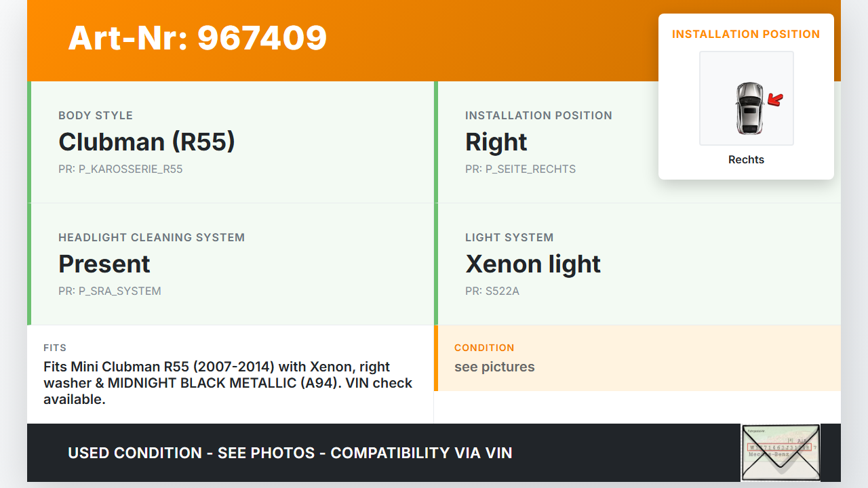
Task: Click the PR: P_SRA_SYSTEM code
Action: tap(109, 291)
